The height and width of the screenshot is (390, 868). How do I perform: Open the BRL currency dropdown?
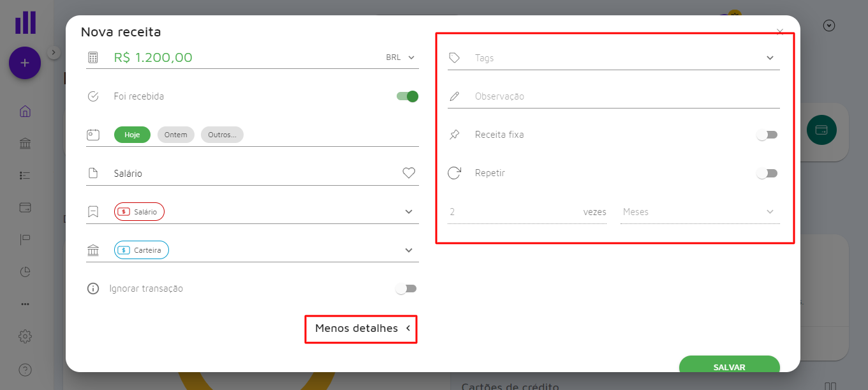[401, 57]
